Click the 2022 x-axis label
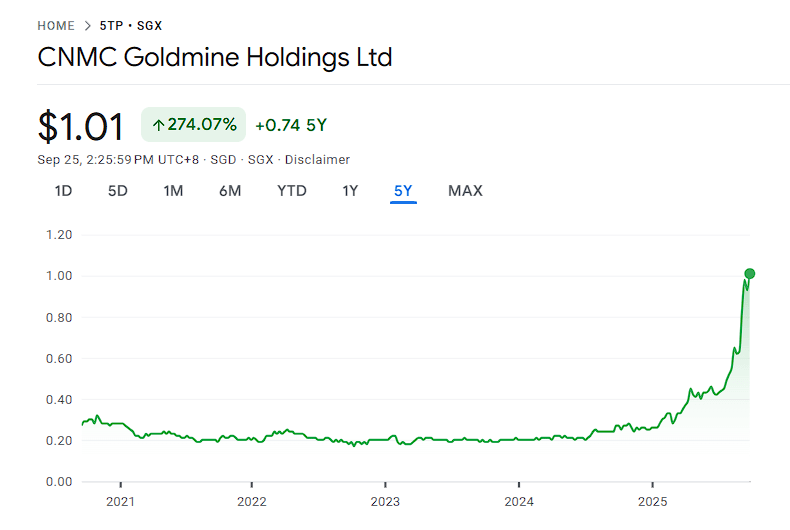 tap(252, 502)
